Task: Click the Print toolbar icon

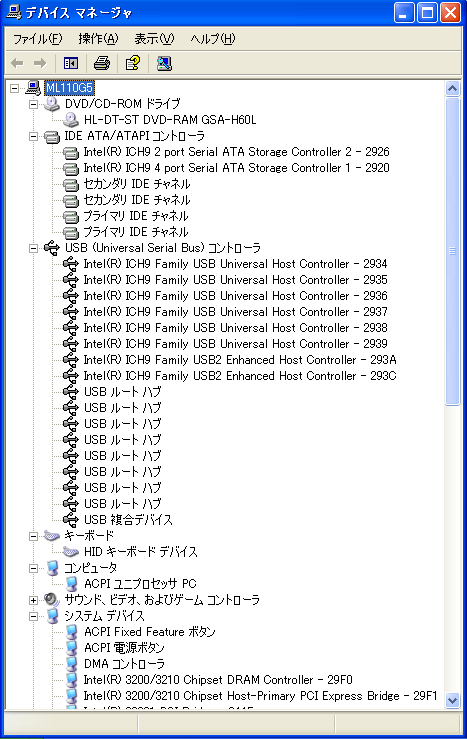Action: (x=102, y=63)
